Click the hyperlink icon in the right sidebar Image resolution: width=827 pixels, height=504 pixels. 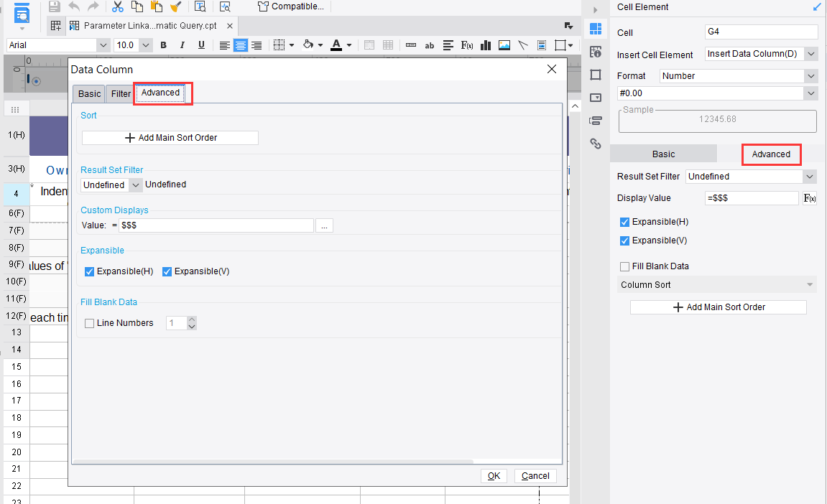(595, 144)
